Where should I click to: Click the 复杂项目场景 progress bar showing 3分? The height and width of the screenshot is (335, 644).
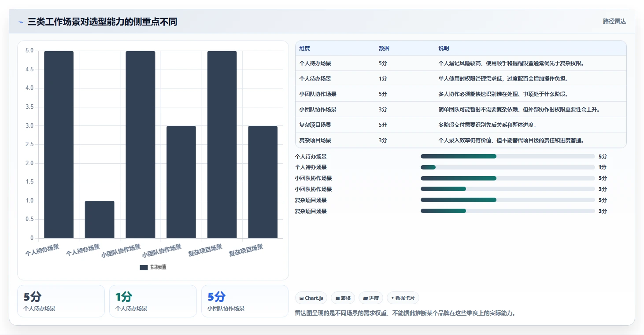[508, 211]
